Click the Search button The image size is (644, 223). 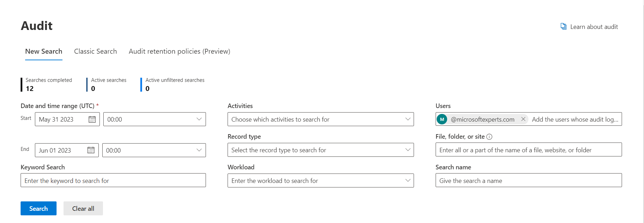pyautogui.click(x=38, y=208)
